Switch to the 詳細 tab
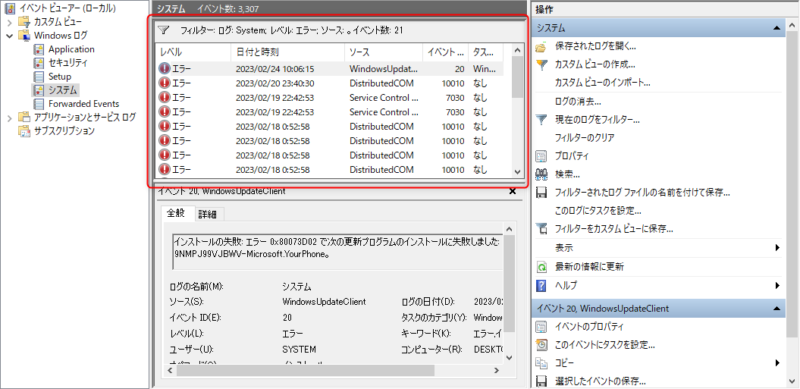Viewport: 800px width, 389px height. pyautogui.click(x=208, y=214)
